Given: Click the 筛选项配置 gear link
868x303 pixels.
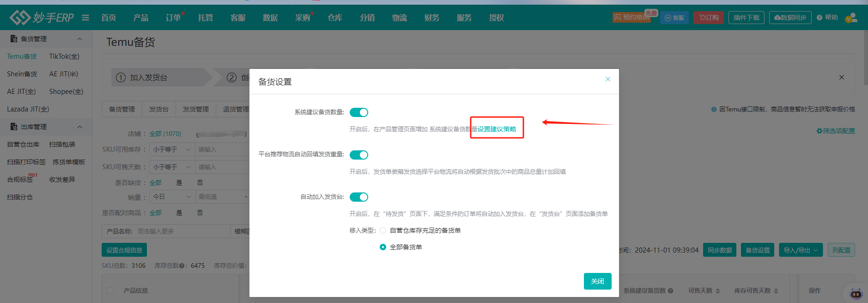Looking at the screenshot, I should pyautogui.click(x=836, y=131).
